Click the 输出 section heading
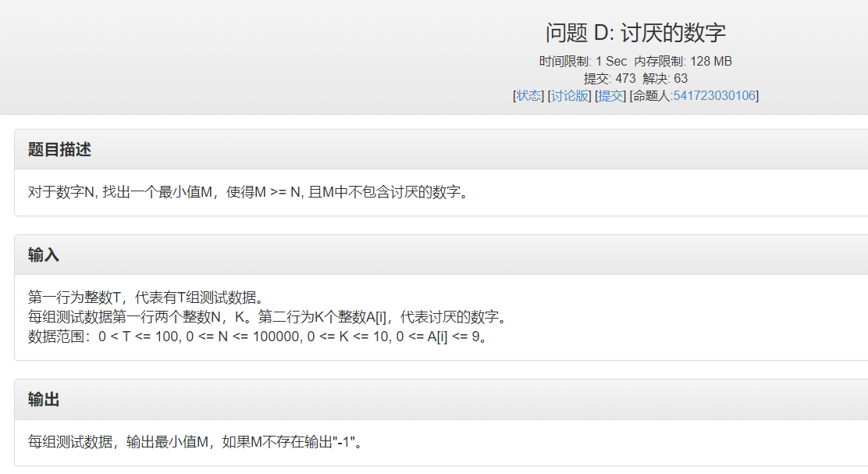Image resolution: width=868 pixels, height=474 pixels. tap(43, 400)
